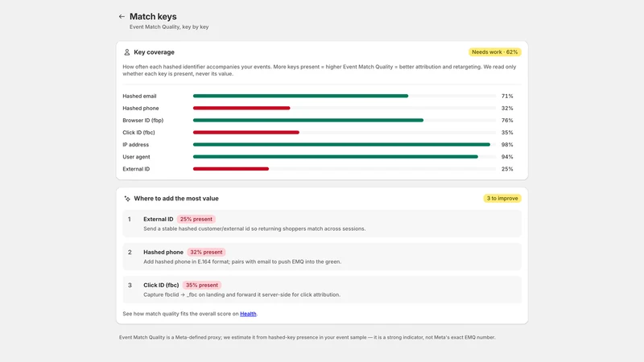Click the Needs work · 62% badge
This screenshot has height=362, width=644.
[494, 52]
